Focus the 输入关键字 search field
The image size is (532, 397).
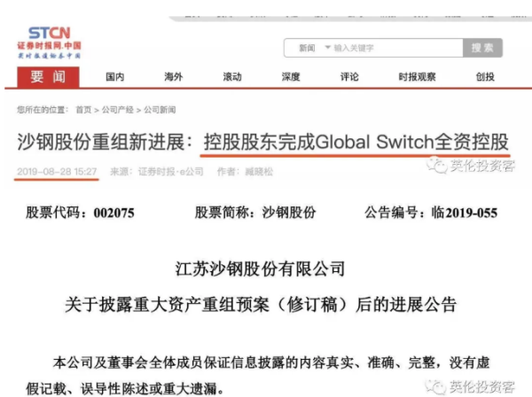(x=397, y=48)
